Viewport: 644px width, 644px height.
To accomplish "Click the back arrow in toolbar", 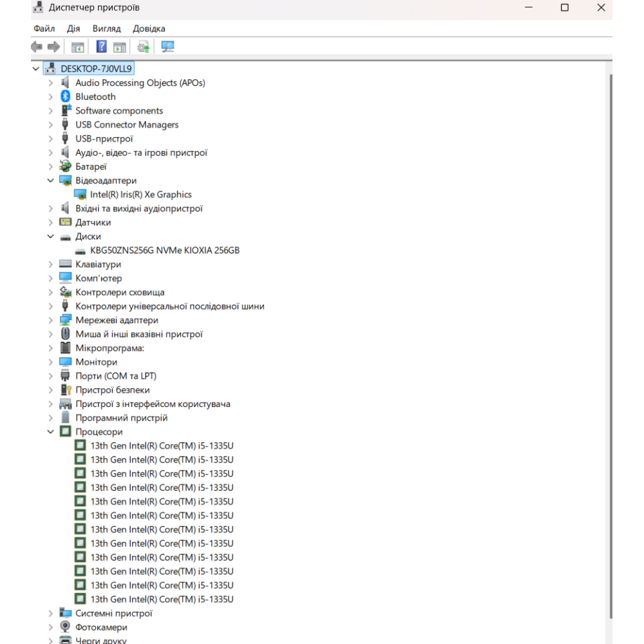I will [37, 46].
